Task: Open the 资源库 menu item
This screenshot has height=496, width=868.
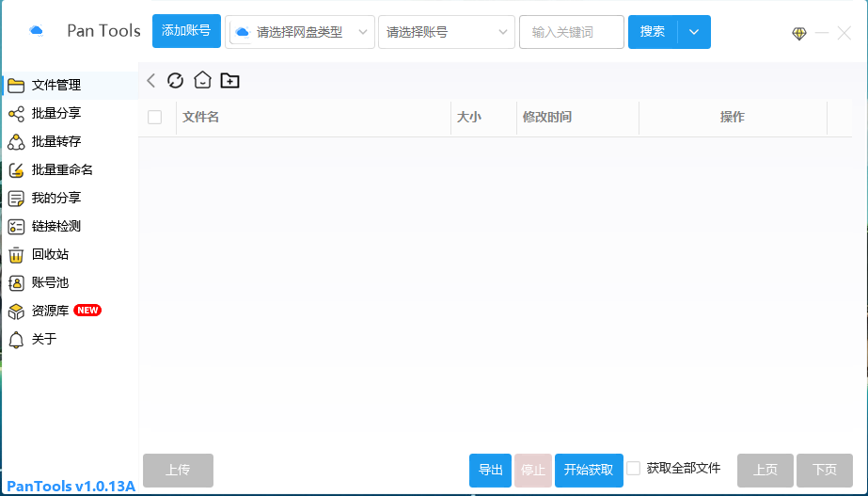Action: 70,312
